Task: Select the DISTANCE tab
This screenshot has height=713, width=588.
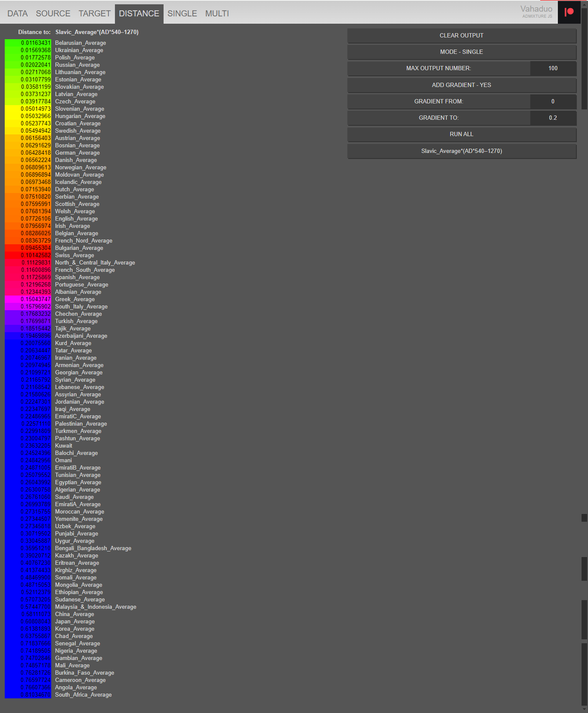Action: point(139,14)
